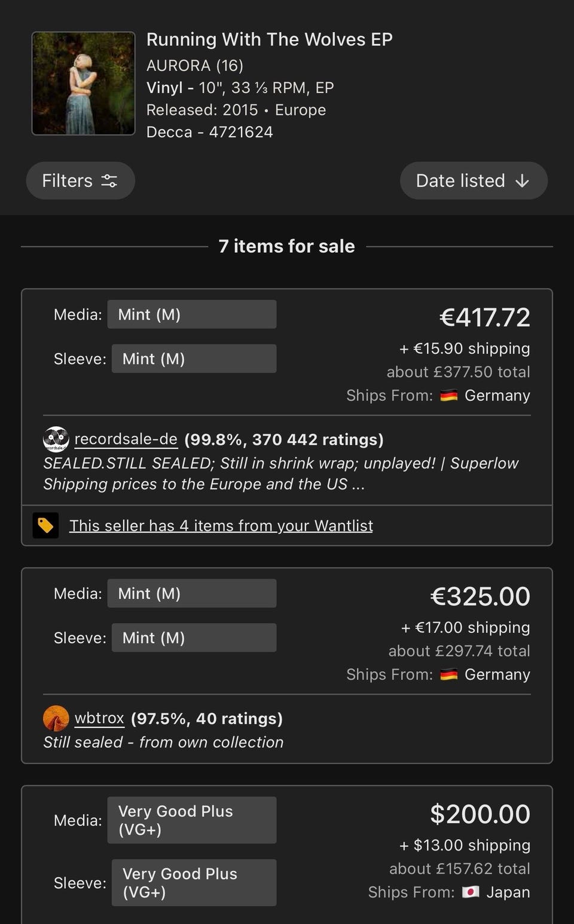
Task: Open the Date listed sort dropdown
Action: click(x=473, y=180)
